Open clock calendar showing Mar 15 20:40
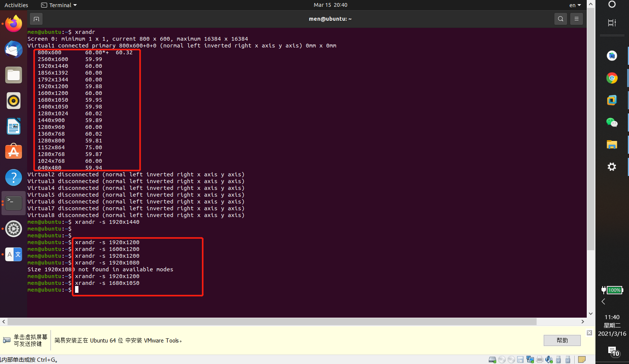This screenshot has width=629, height=364. (x=330, y=5)
